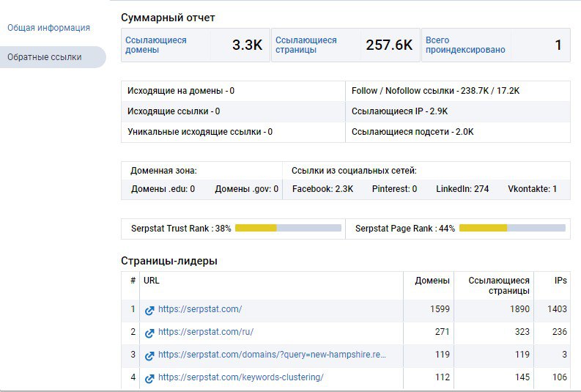Open external link icon for the keywords-clustering URL

click(x=149, y=378)
